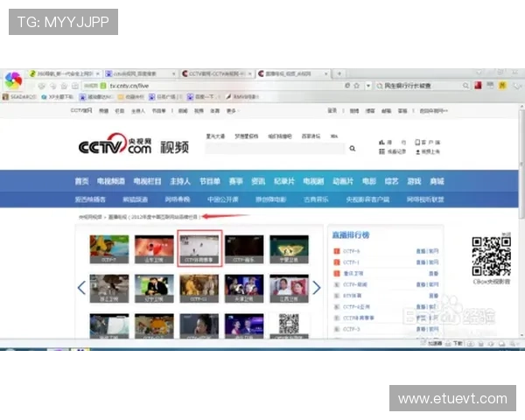Open 电视剧 in the blue navigation bar
This screenshot has width=525, height=420.
tap(313, 181)
